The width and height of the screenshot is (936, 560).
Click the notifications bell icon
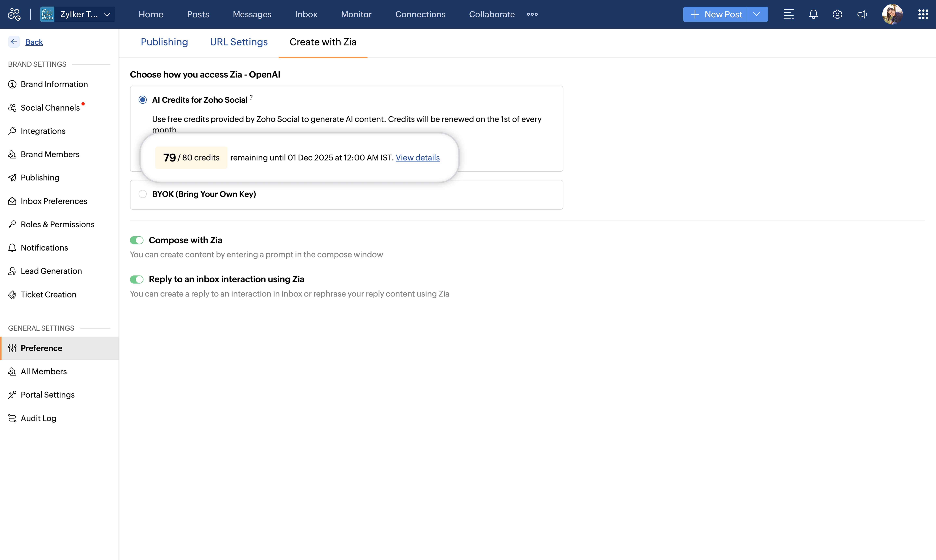click(813, 14)
